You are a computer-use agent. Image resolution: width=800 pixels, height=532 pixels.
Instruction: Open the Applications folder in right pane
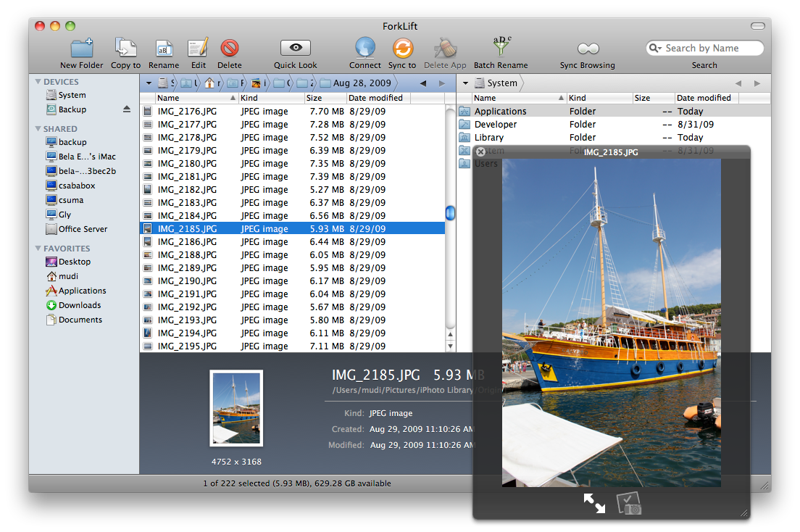tap(500, 112)
